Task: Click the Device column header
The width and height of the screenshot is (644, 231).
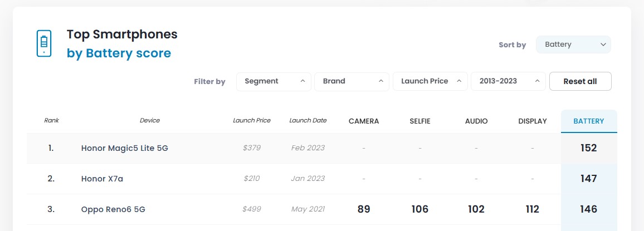Action: pyautogui.click(x=150, y=120)
